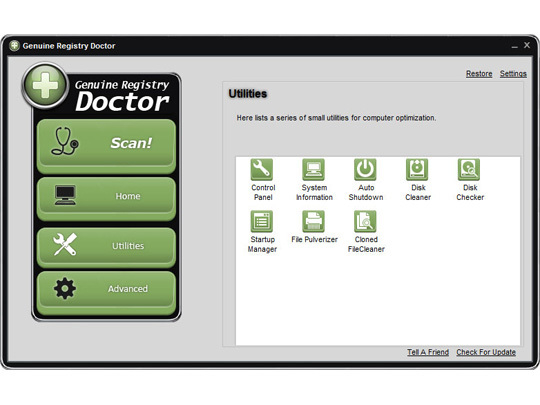Screen dimensions: 540x405
Task: Launch the System Information utility
Action: point(313,169)
